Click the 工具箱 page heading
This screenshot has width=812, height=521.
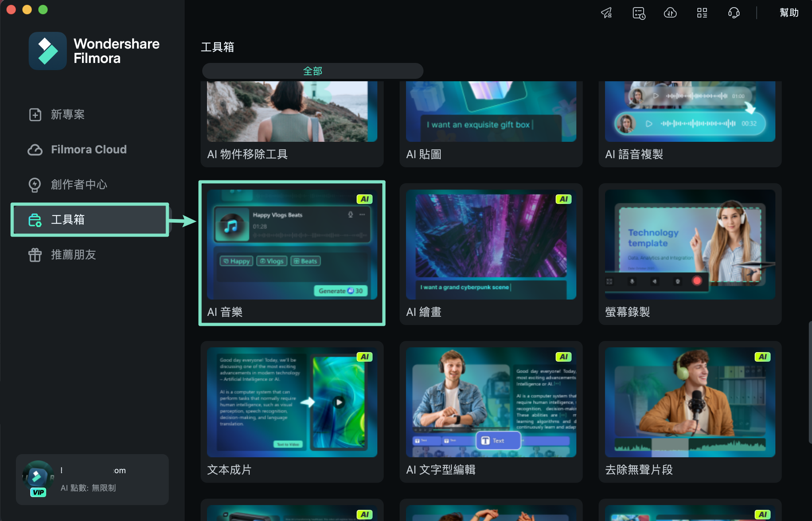click(217, 47)
